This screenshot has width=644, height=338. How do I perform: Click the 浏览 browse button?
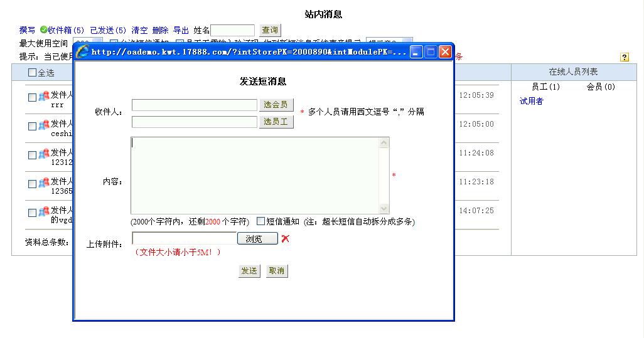pos(257,238)
